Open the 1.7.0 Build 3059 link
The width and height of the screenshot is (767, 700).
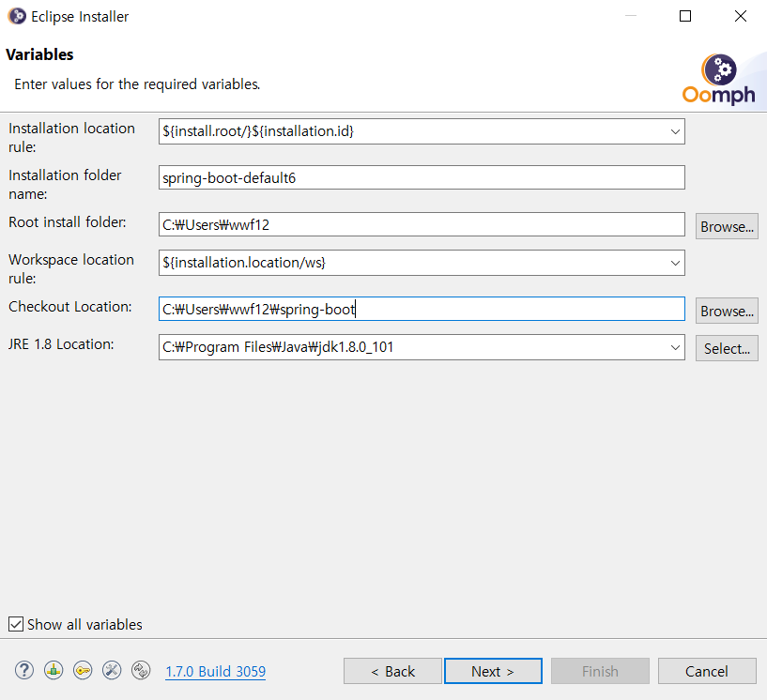tap(215, 671)
